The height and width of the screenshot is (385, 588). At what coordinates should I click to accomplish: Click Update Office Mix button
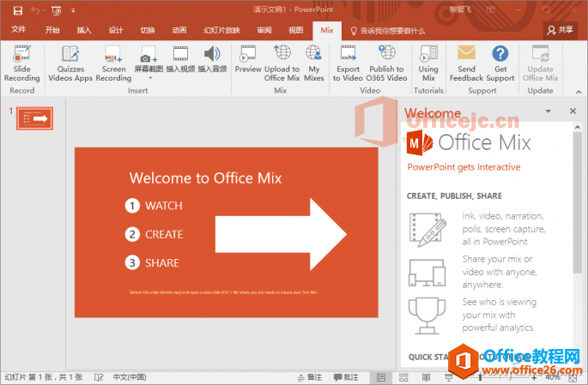[x=541, y=63]
